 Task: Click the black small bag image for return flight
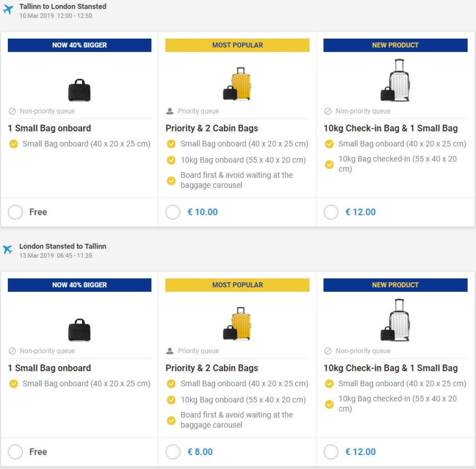(79, 330)
